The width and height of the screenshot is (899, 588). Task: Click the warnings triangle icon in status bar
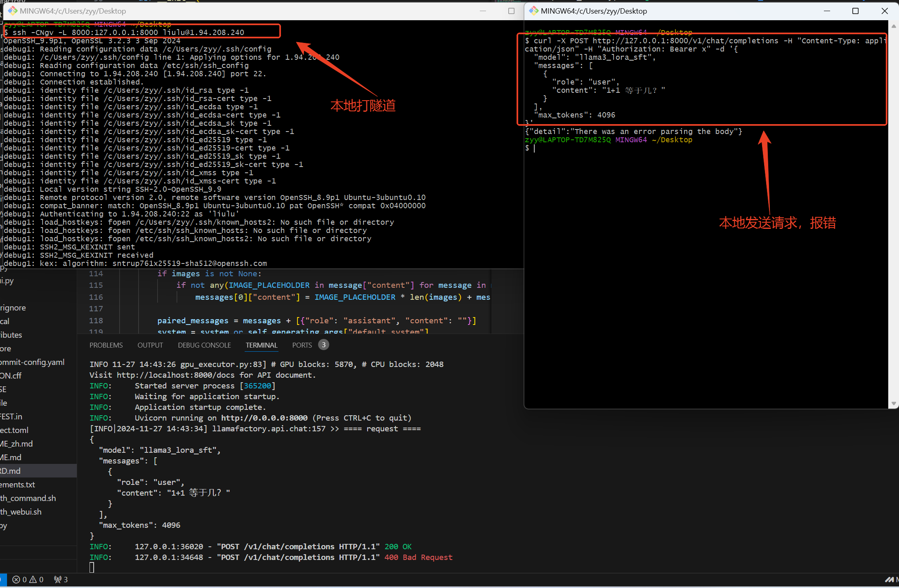(33, 580)
